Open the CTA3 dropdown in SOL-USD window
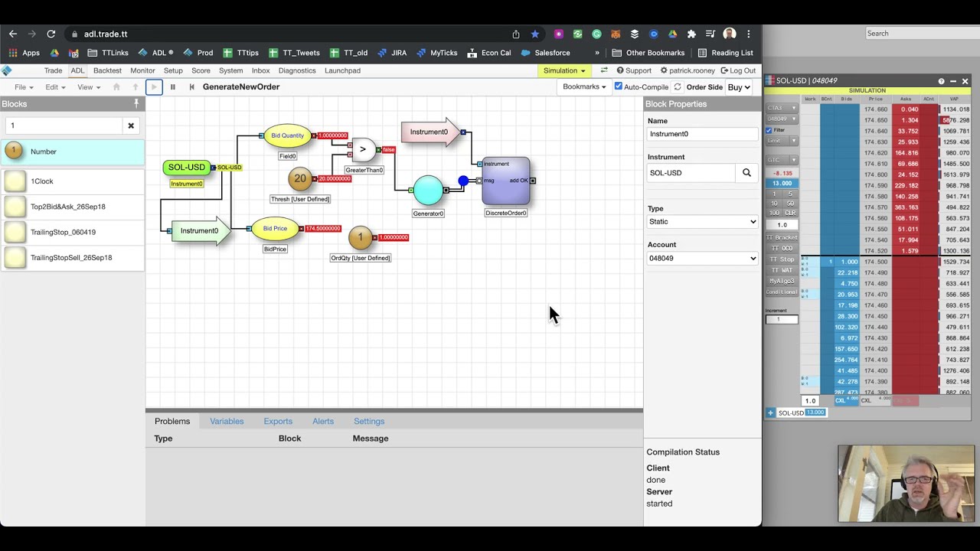980x551 pixels. [782, 108]
